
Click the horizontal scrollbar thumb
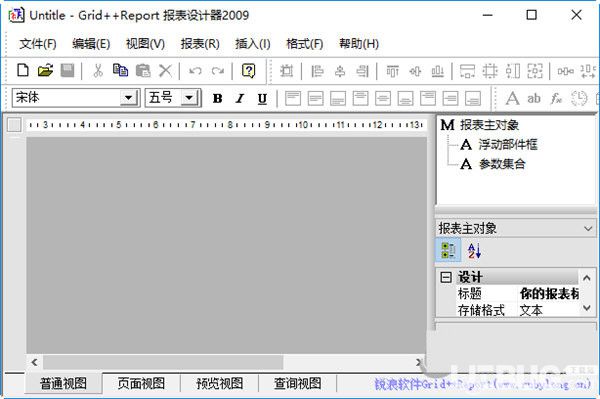(163, 362)
